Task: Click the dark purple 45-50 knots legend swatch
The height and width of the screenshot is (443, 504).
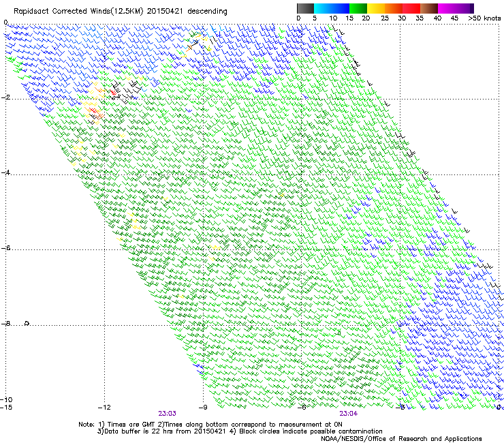Action: click(464, 8)
